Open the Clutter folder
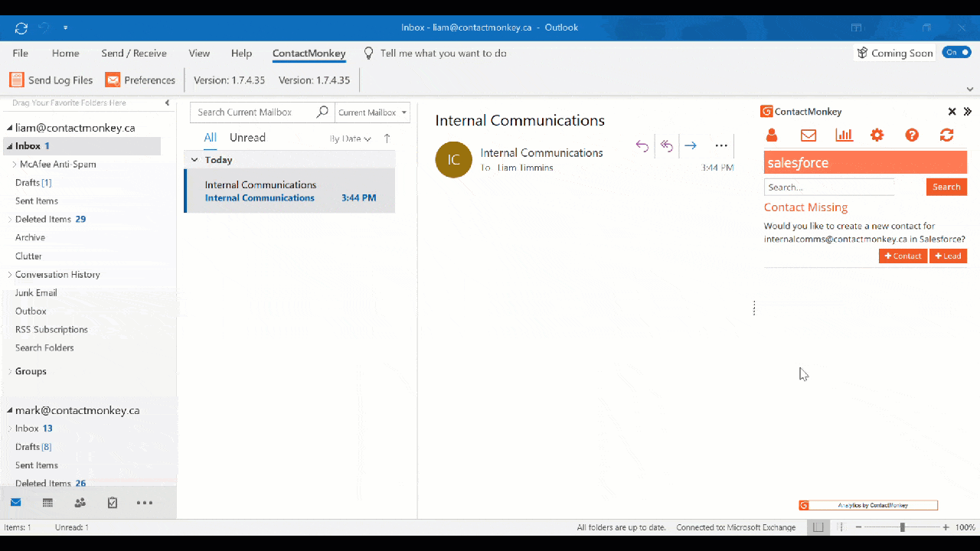 coord(28,256)
